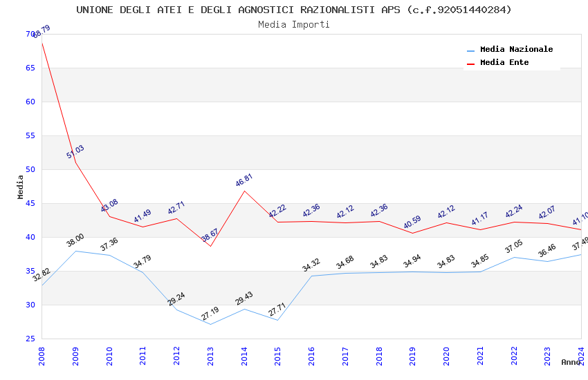Screen dimensions: 588x380
Task: Click the data label 38.67
Action: [210, 236]
